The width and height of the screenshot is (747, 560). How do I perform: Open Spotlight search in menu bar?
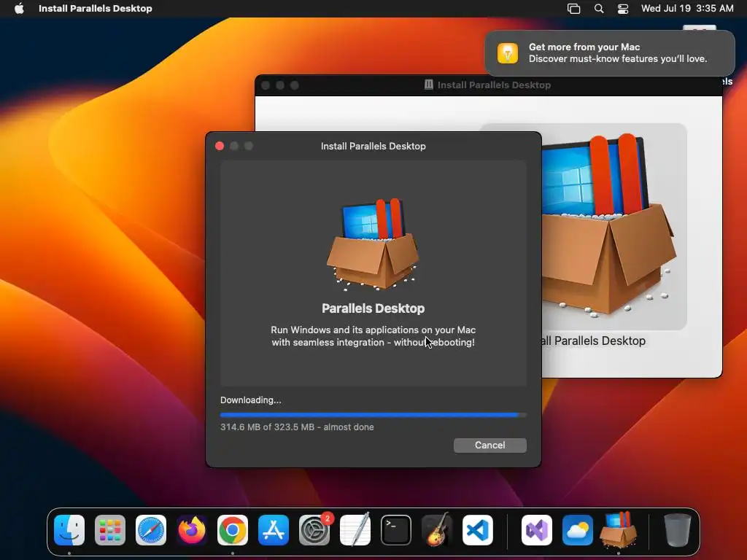599,9
